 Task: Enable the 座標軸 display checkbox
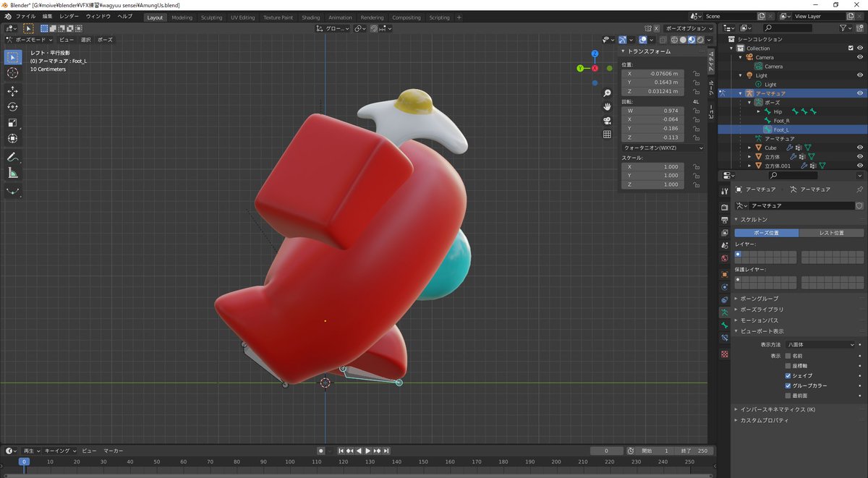pos(788,366)
